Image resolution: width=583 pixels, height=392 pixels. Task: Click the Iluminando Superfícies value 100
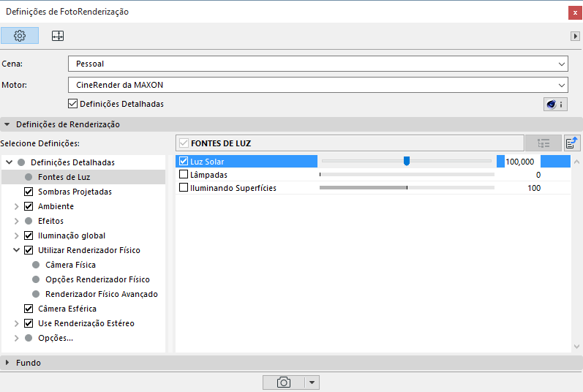coord(534,188)
